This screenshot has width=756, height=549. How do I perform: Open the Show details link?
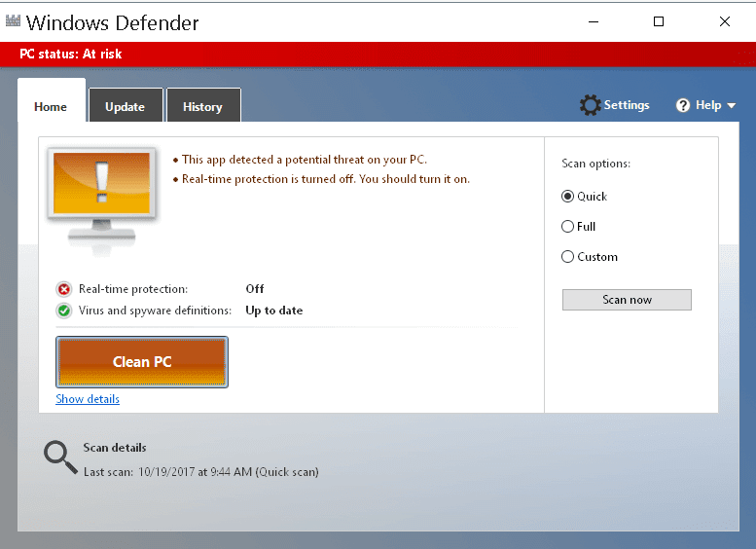[x=88, y=399]
